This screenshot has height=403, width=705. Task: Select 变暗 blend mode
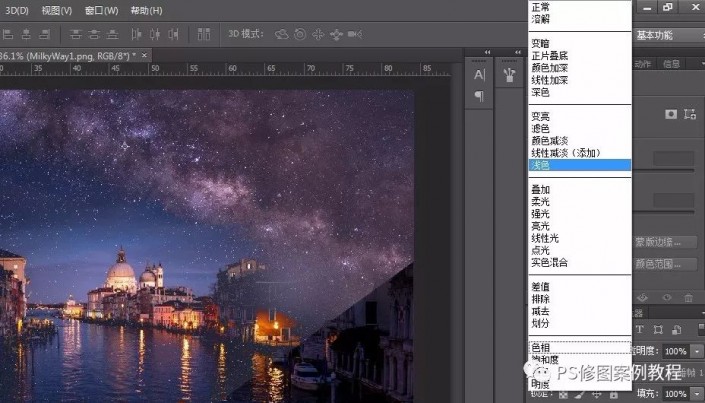coord(580,44)
